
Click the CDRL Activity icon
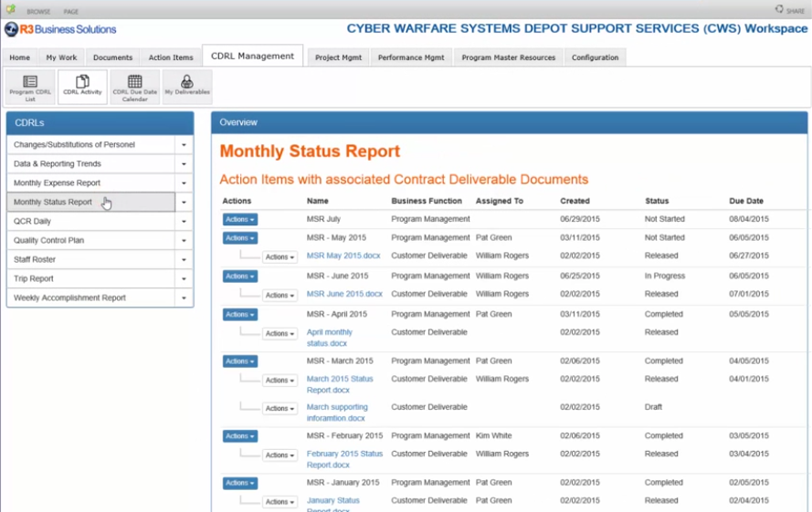click(82, 87)
